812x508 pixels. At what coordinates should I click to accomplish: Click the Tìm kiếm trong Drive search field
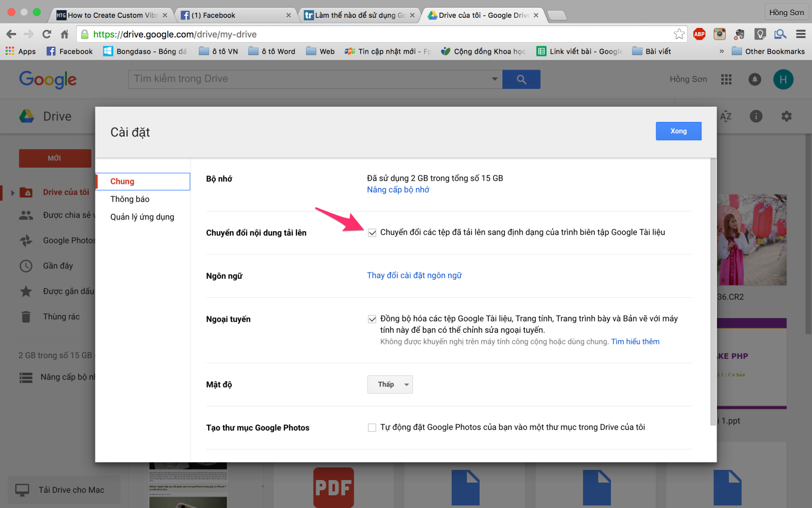pos(304,79)
